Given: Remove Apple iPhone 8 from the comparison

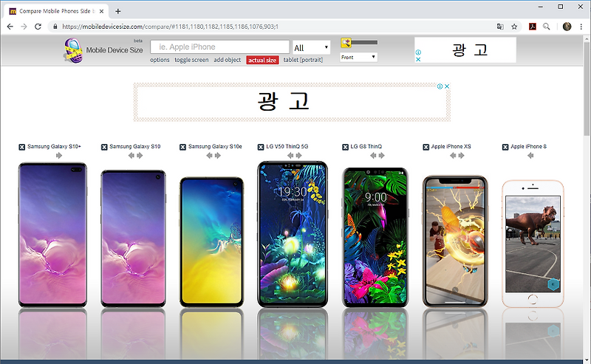Looking at the screenshot, I should (x=505, y=147).
